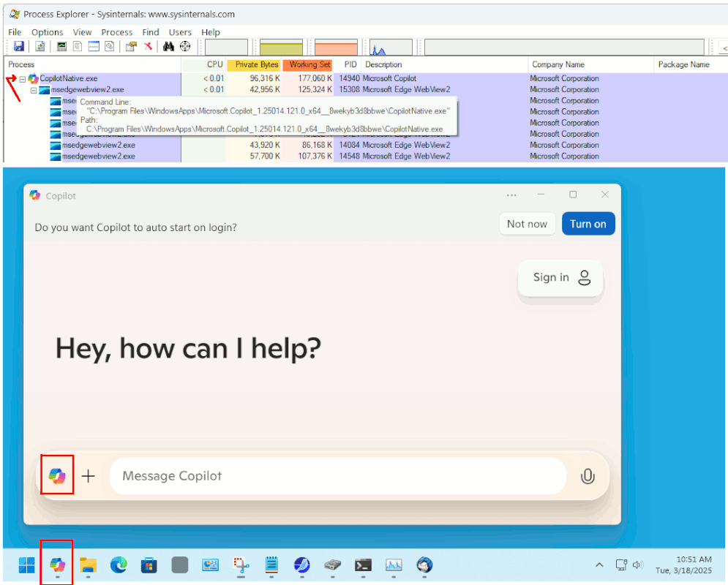Open the Process menu
The height and width of the screenshot is (585, 728).
point(116,32)
